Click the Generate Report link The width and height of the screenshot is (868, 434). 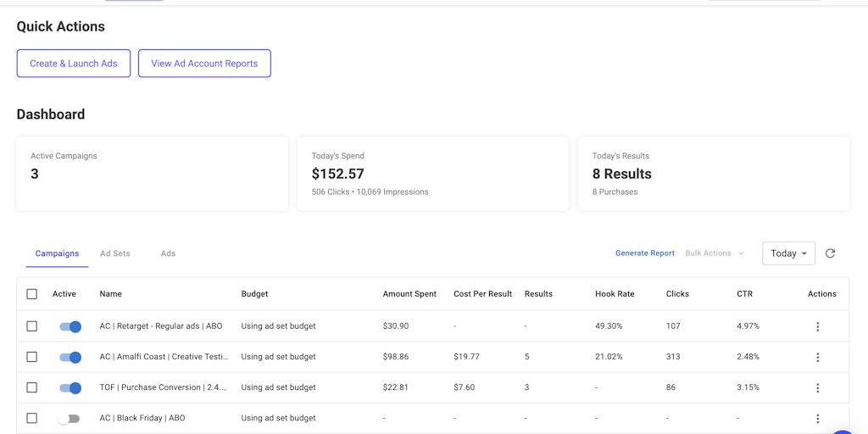pyautogui.click(x=645, y=253)
